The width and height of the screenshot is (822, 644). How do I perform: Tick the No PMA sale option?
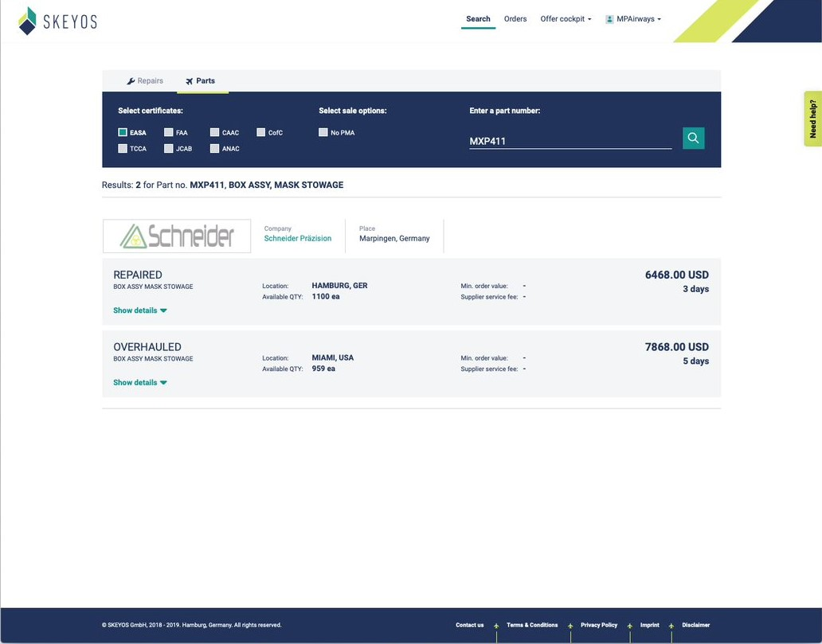tap(323, 133)
